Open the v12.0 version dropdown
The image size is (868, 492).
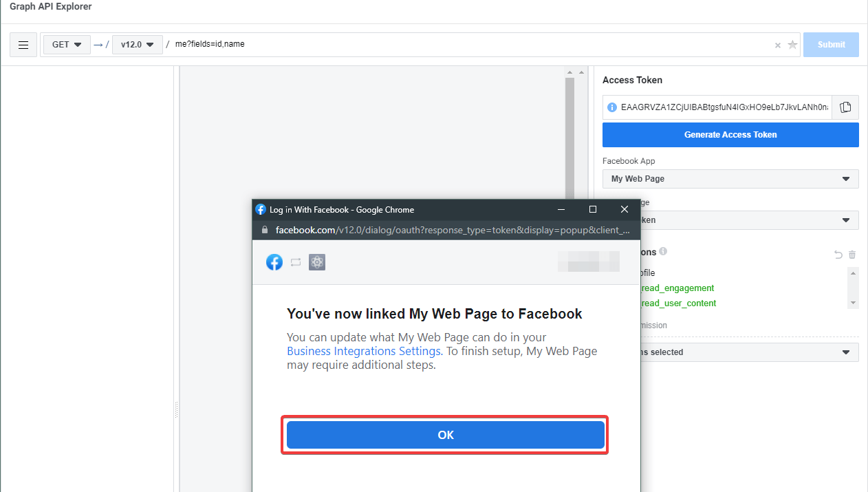[138, 45]
